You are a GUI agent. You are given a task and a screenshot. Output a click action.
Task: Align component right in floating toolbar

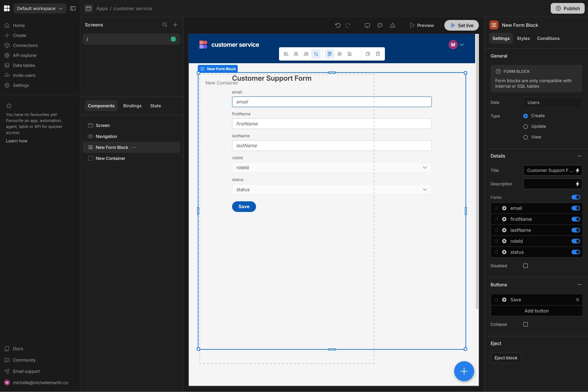(306, 54)
